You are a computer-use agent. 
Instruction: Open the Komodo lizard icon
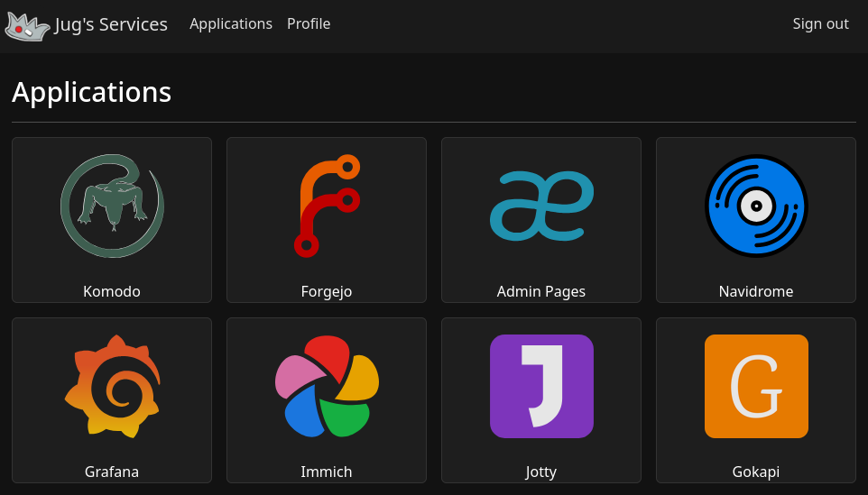(112, 206)
